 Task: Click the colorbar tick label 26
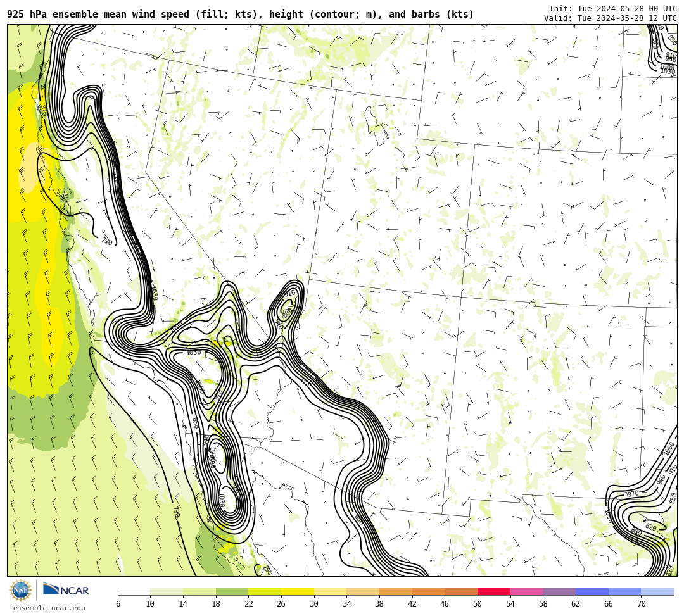(281, 604)
